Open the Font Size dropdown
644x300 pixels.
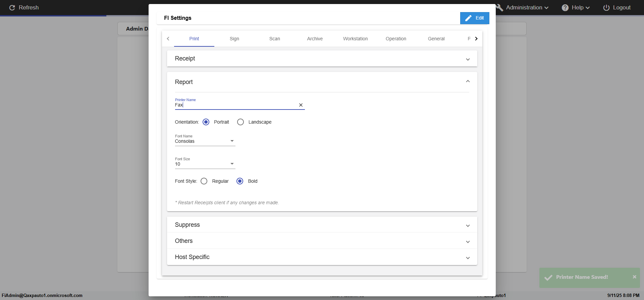[x=205, y=164]
